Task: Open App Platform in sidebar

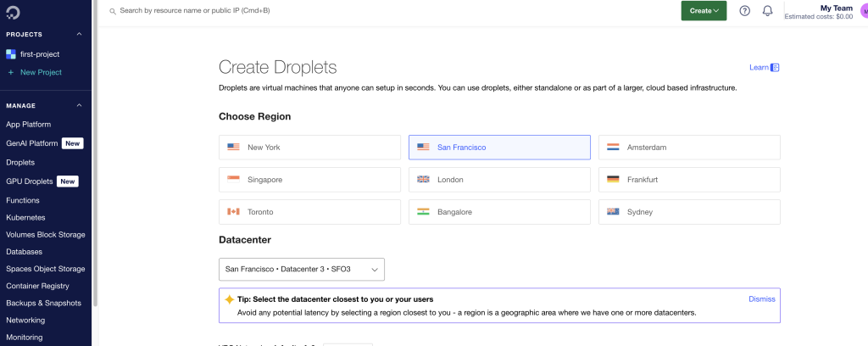Action: [x=28, y=125]
